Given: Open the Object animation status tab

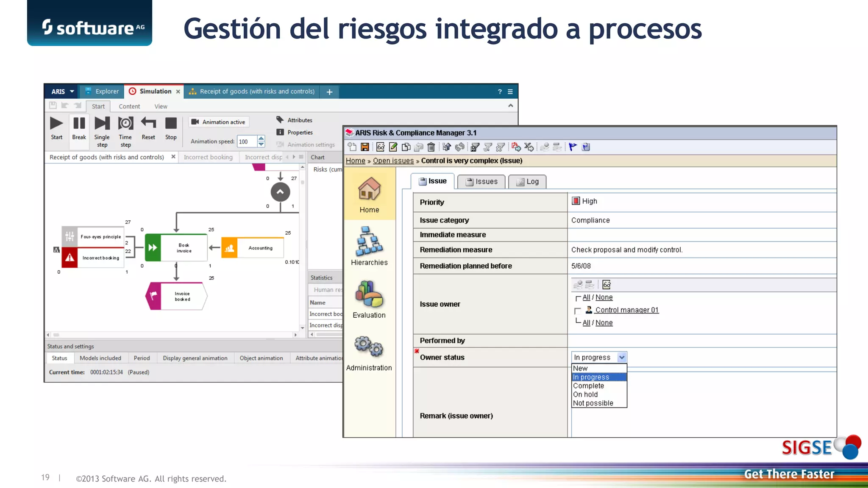Looking at the screenshot, I should (261, 358).
